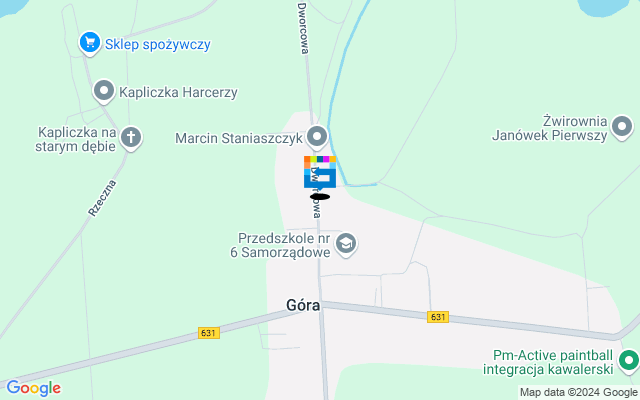Open the Przedszkole nr 6 school icon
Image resolution: width=640 pixels, height=400 pixels.
pyautogui.click(x=346, y=244)
